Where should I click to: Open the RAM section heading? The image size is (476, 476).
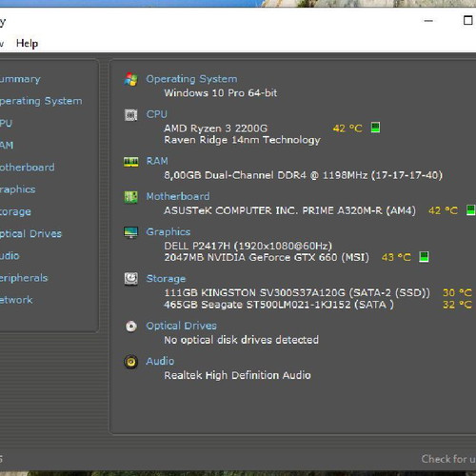tap(157, 161)
